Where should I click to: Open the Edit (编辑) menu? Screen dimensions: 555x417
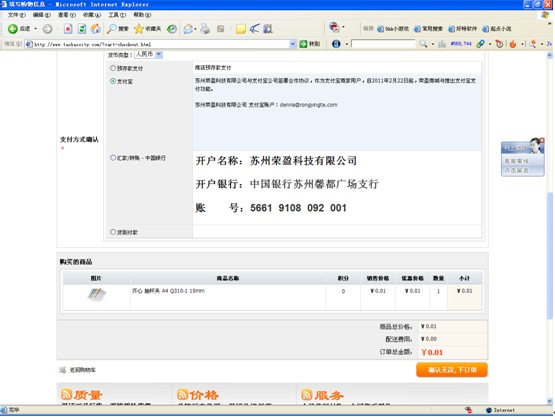[x=42, y=15]
